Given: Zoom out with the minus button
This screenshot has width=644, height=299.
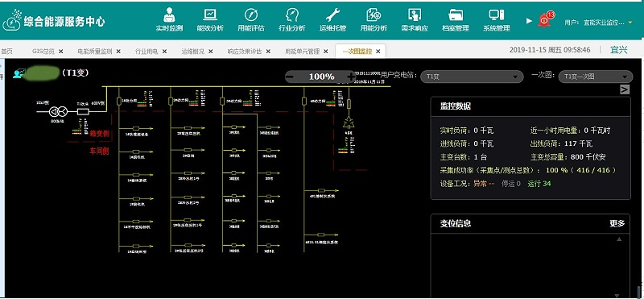Looking at the screenshot, I should pos(290,77).
